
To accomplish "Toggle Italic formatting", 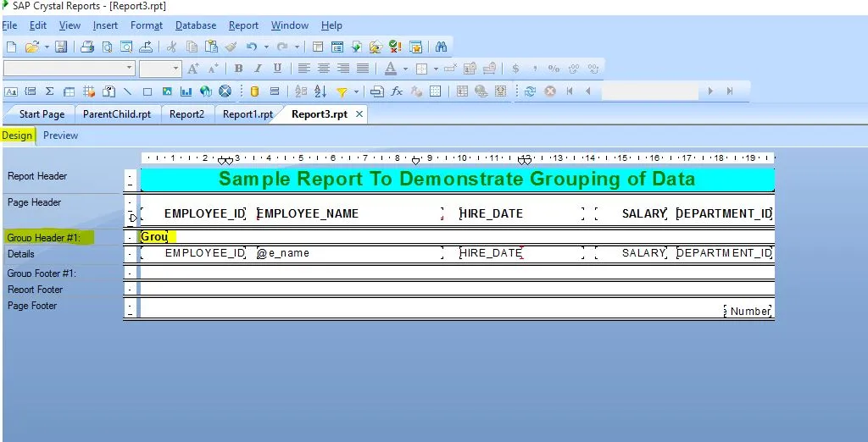I will point(258,69).
